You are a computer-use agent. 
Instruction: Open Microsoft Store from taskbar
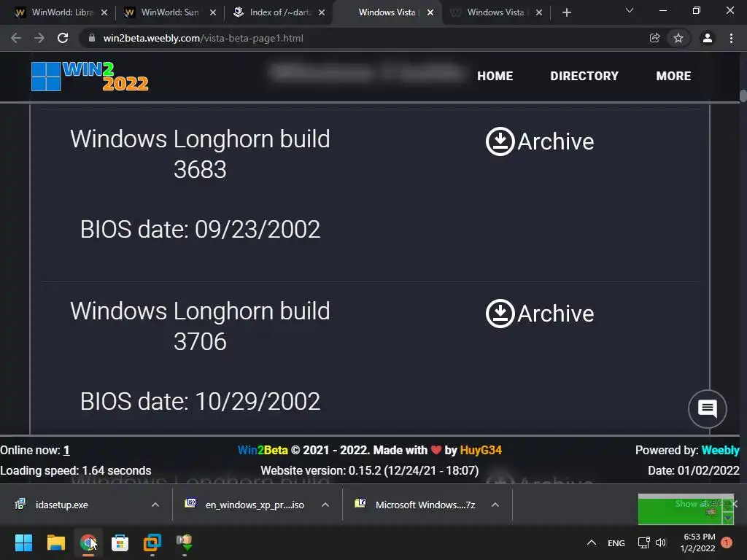pyautogui.click(x=120, y=542)
